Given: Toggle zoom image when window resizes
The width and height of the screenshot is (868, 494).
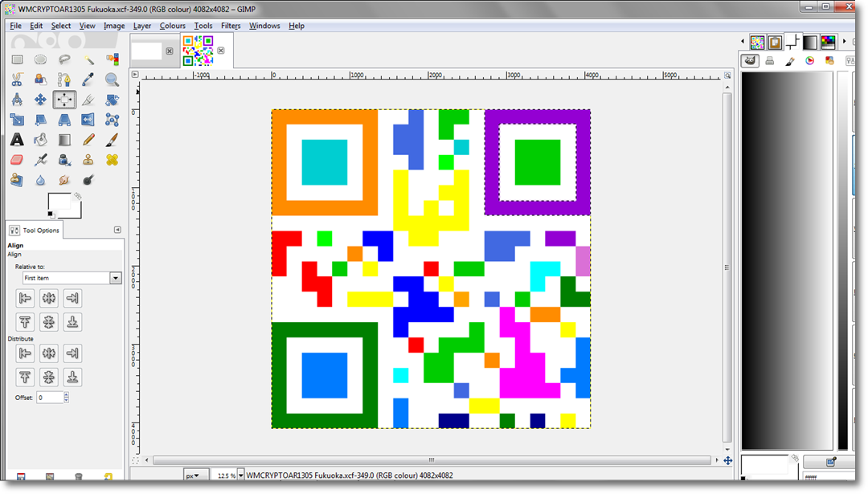Looking at the screenshot, I should click(x=727, y=75).
